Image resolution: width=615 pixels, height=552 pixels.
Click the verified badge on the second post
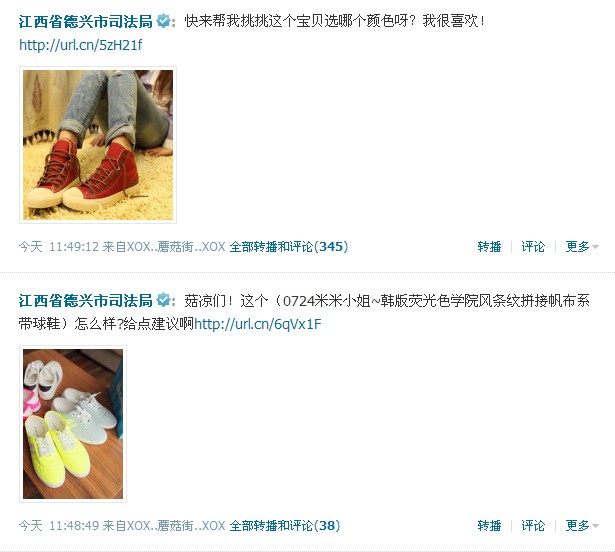click(163, 301)
